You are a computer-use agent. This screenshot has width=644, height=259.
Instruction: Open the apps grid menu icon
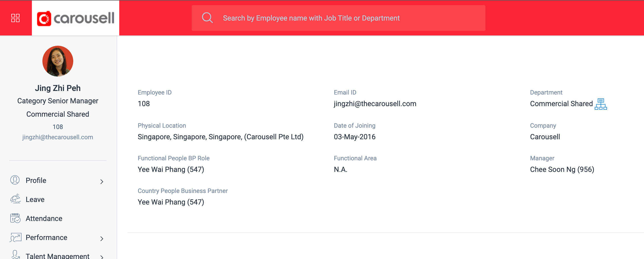pyautogui.click(x=15, y=18)
